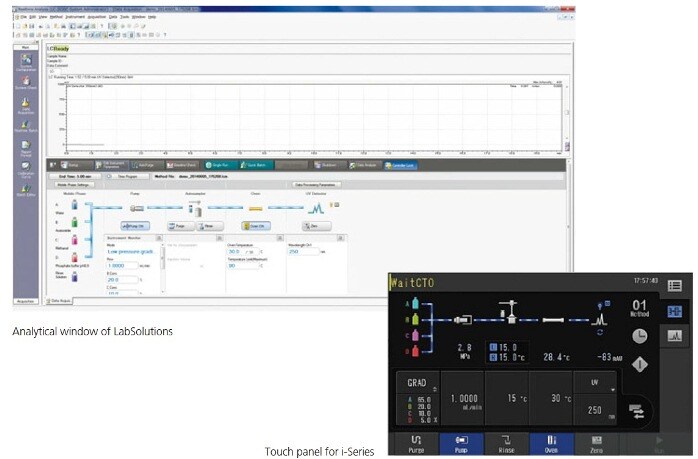Tap Zero on the touch panel bar
Viewport: 698px width, 459px height.
pos(596,444)
